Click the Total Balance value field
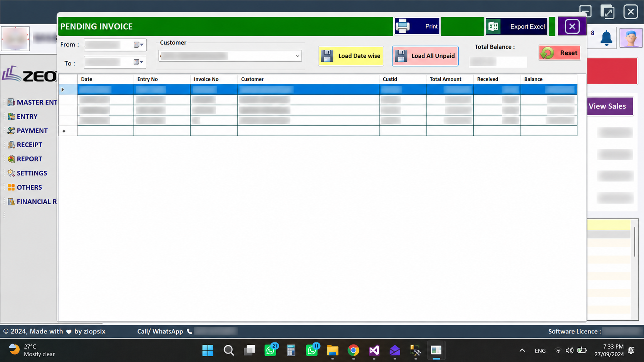This screenshot has height=362, width=644. pyautogui.click(x=498, y=62)
